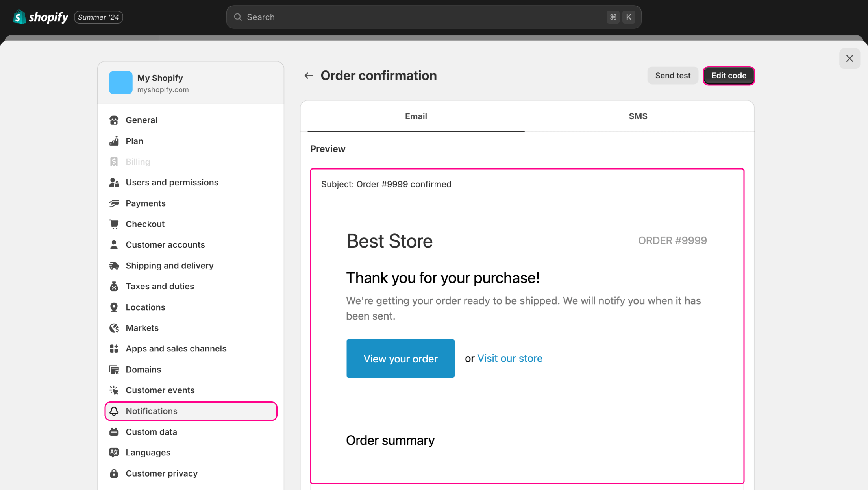This screenshot has width=868, height=490.
Task: Click the View your order button
Action: [x=400, y=359]
